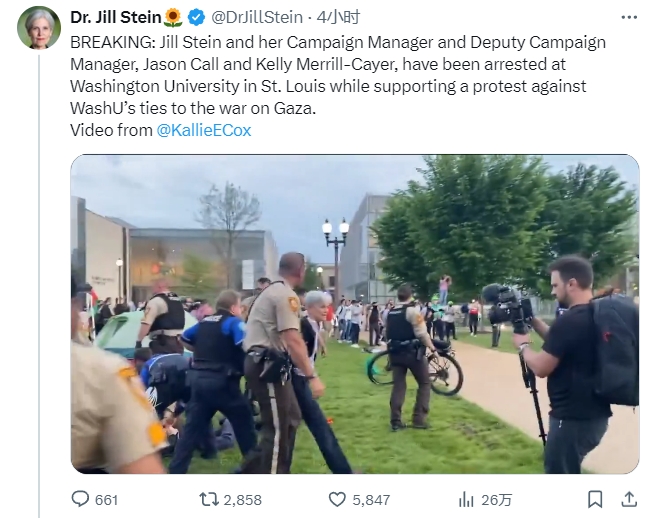Image resolution: width=657 pixels, height=518 pixels.
Task: Click the "Dr. Jill Stein" display name
Action: pos(115,17)
